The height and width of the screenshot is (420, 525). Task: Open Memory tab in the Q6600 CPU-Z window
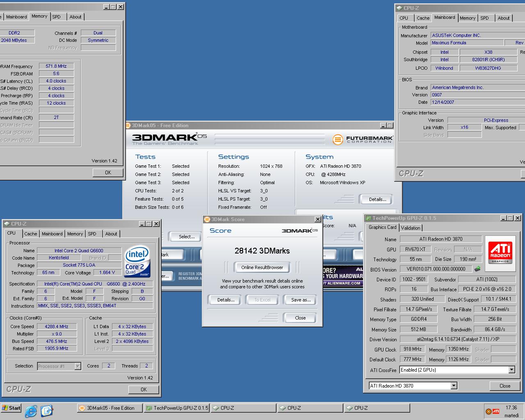click(75, 234)
